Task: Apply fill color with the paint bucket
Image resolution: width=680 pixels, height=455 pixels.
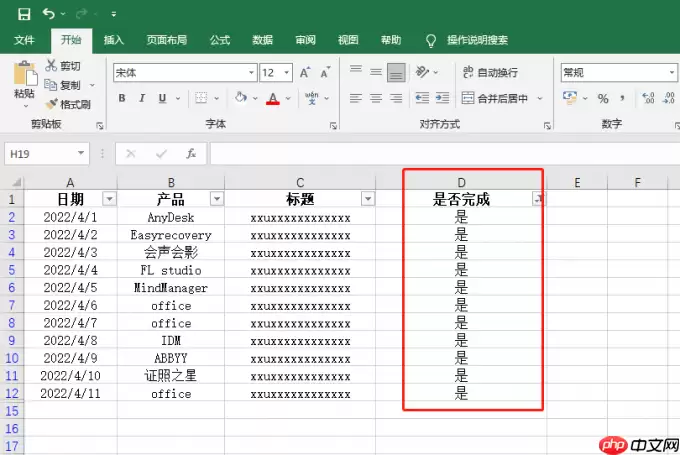Action: 241,98
